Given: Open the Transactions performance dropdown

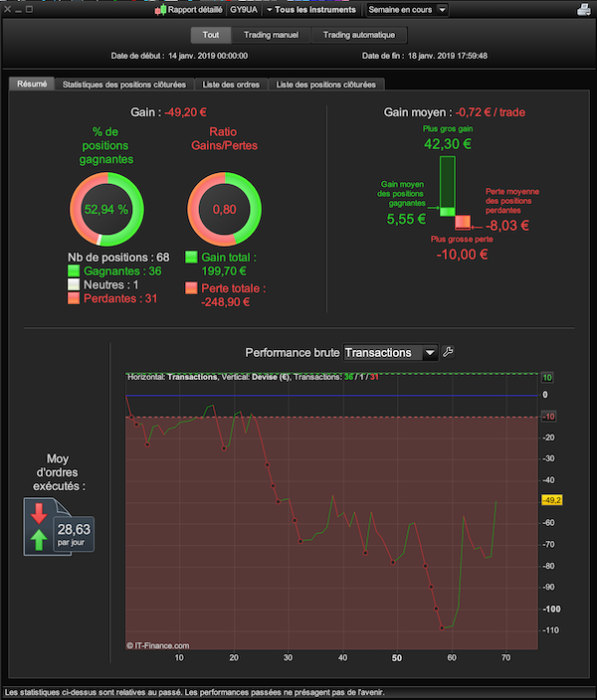Looking at the screenshot, I should pyautogui.click(x=390, y=353).
